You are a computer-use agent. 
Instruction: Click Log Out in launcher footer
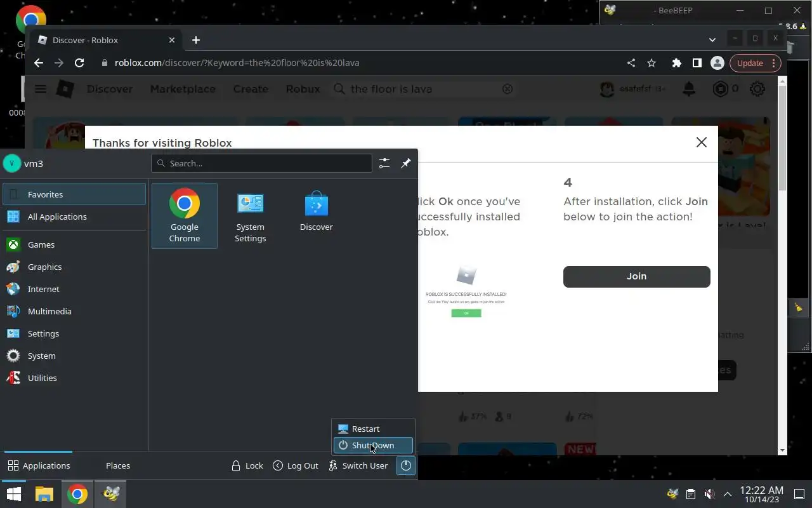point(296,465)
